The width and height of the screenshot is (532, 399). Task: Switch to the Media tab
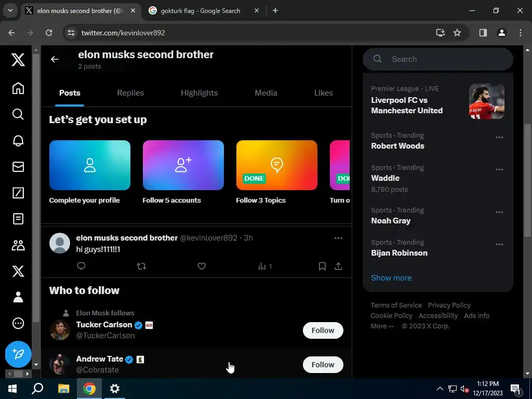coord(266,93)
